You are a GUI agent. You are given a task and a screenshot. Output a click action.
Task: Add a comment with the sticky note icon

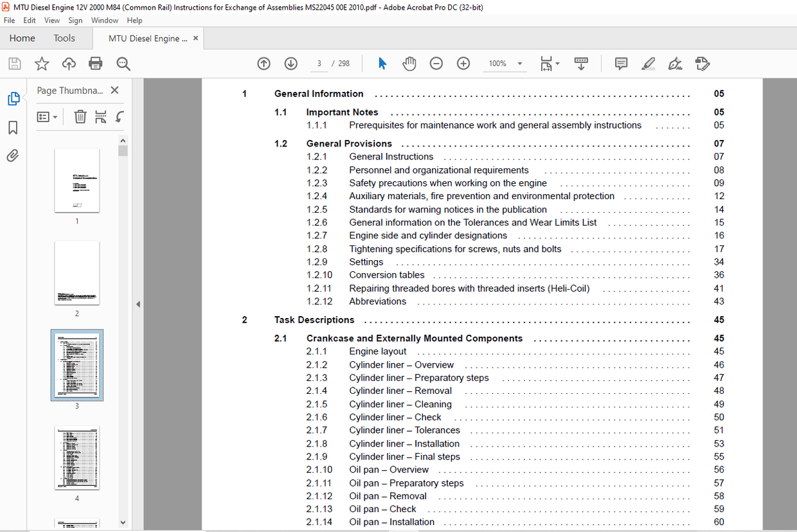pyautogui.click(x=621, y=64)
